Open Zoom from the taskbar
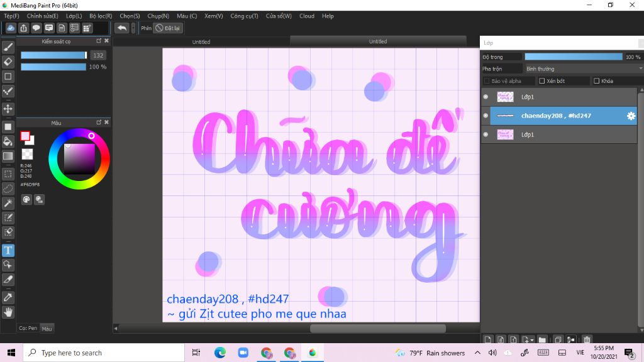Screen dimensions: 644x362 [x=243, y=353]
